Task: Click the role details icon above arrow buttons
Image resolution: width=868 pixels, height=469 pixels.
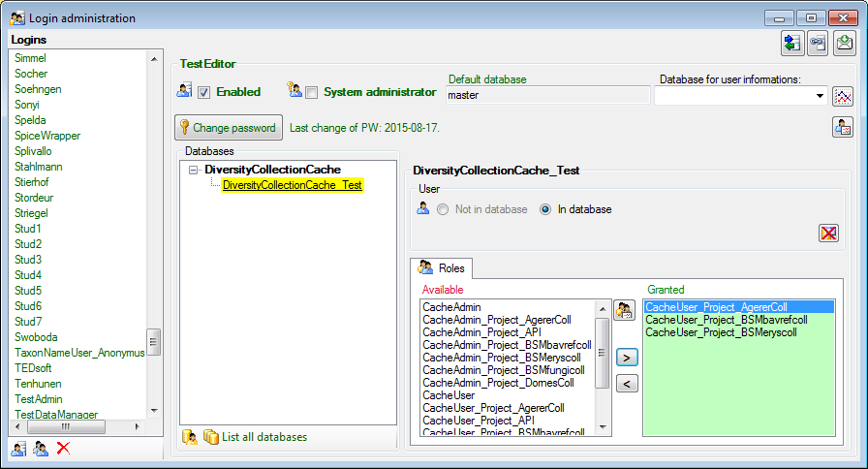Action: [x=625, y=310]
